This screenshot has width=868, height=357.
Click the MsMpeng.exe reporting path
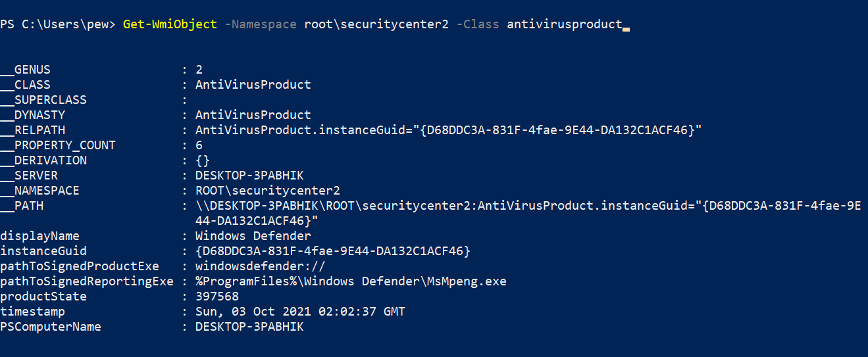[x=351, y=281]
